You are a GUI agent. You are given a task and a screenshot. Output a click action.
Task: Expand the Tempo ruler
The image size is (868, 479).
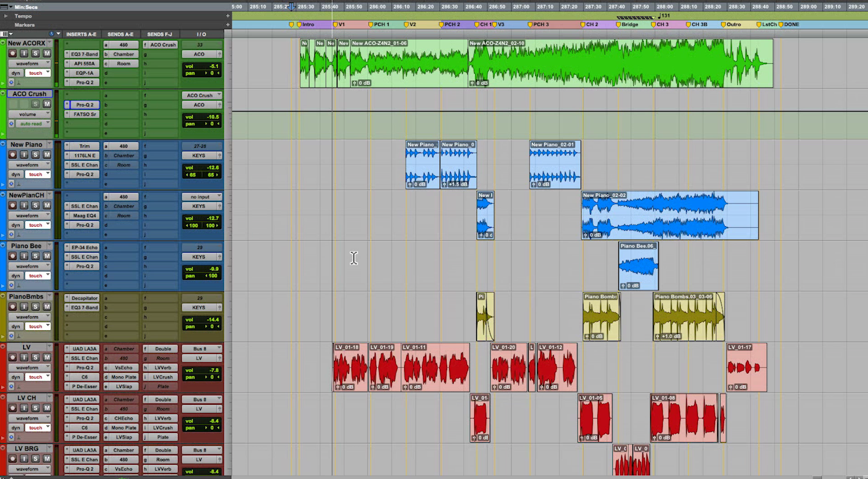[x=5, y=16]
